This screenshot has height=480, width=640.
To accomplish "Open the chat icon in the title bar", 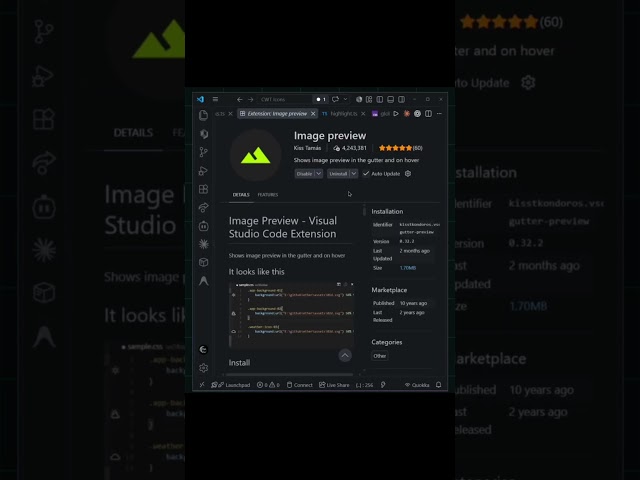I will (x=336, y=99).
